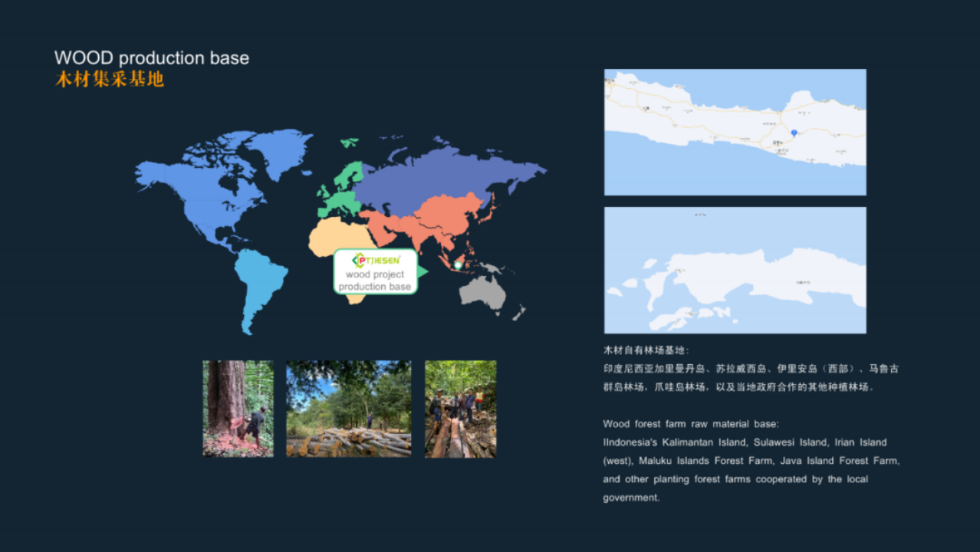
Task: Select the orange Chinese title 木材集采基地
Action: tap(110, 79)
